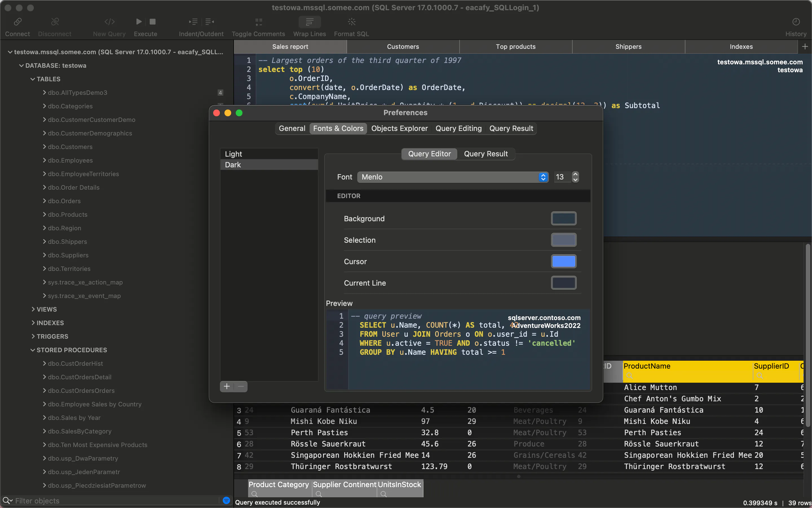Remove theme with the minus button
The height and width of the screenshot is (508, 812).
pos(240,386)
